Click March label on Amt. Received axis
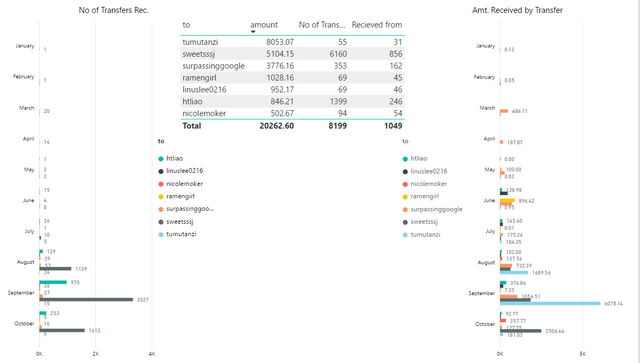640x363 pixels. [x=487, y=108]
